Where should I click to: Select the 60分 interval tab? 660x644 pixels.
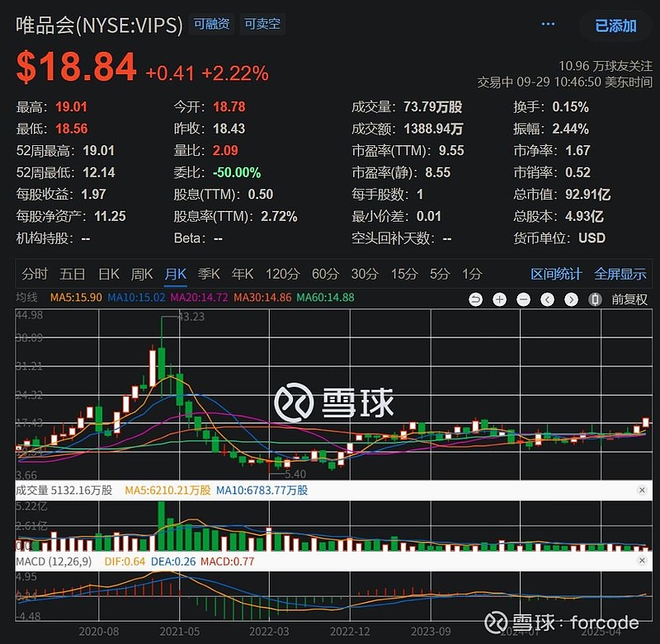(x=325, y=274)
